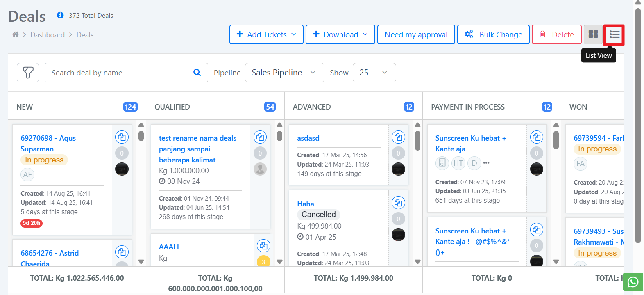
Task: Click the info icon beside Deals title
Action: [60, 15]
